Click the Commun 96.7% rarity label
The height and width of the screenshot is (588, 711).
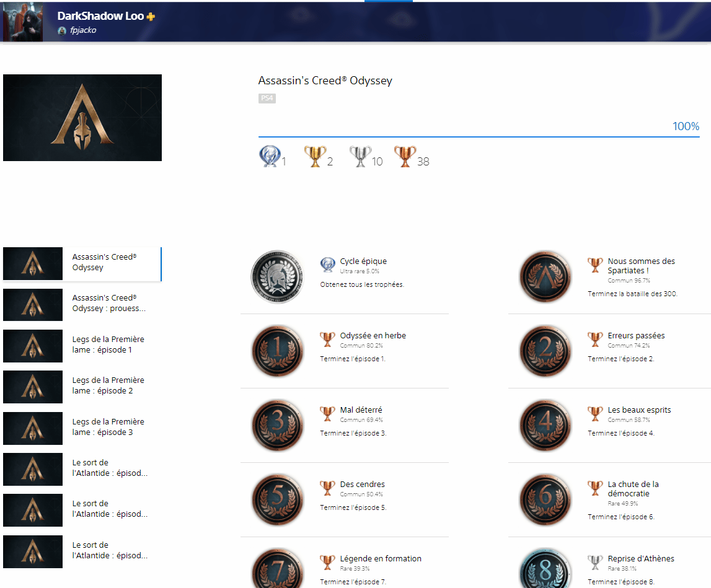[629, 281]
